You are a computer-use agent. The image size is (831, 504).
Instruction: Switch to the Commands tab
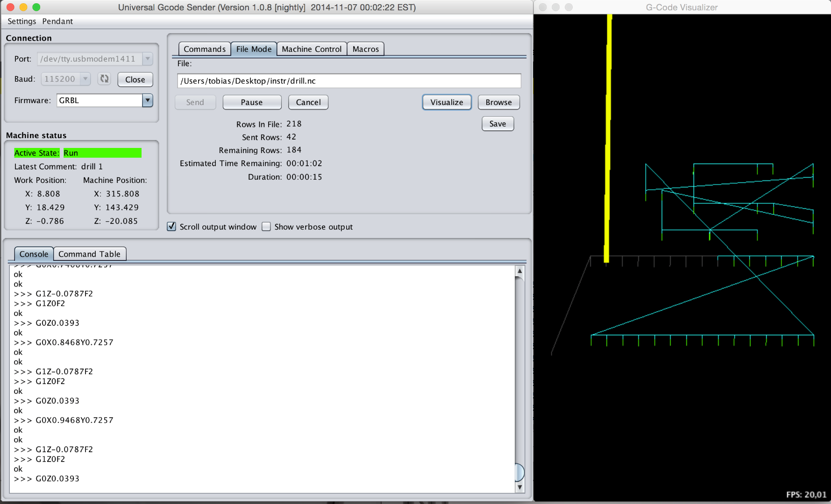[x=204, y=49]
